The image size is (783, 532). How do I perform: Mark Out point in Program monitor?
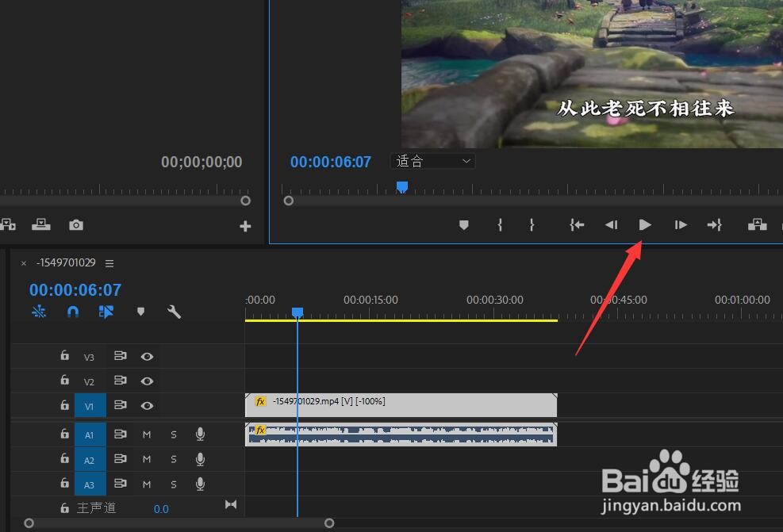click(x=532, y=225)
